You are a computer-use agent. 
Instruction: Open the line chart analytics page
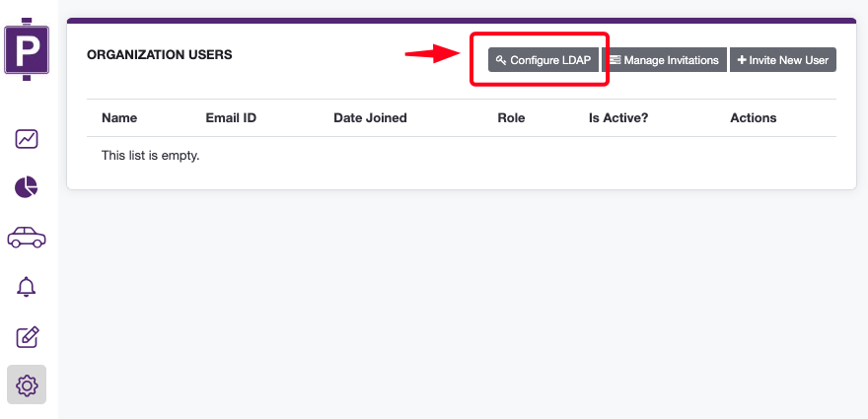tap(27, 139)
